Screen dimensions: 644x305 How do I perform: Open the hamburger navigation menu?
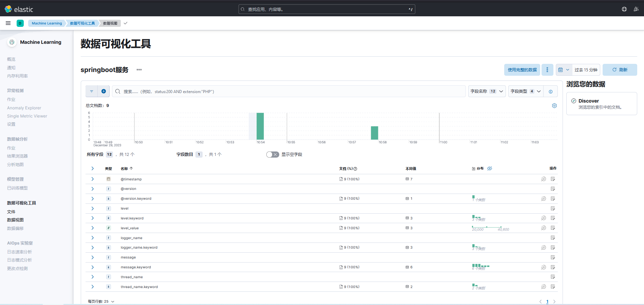coord(8,23)
